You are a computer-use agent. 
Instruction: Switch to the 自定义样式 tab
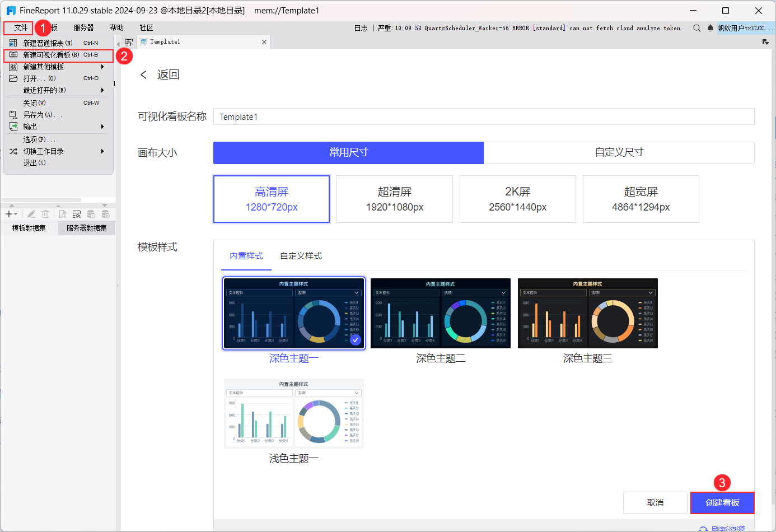(301, 256)
